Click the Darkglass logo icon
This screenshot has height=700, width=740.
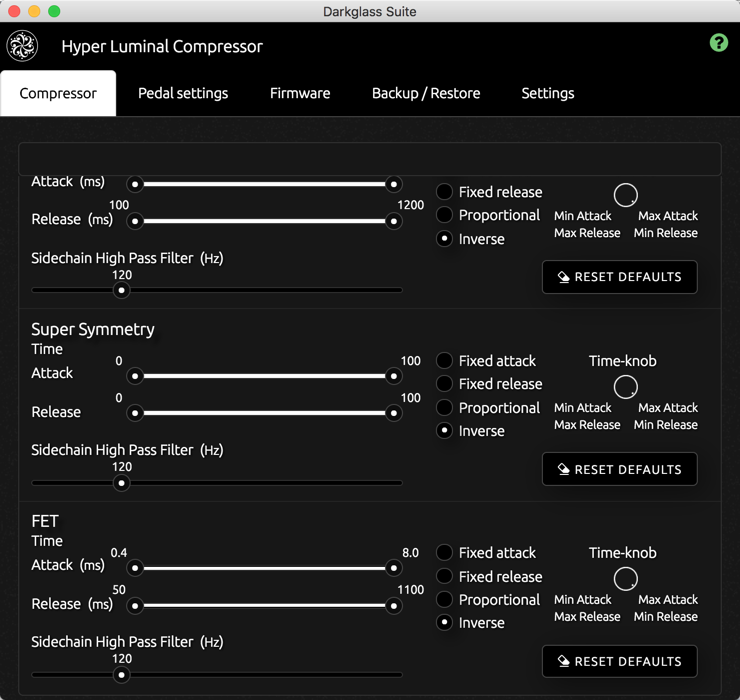click(22, 46)
